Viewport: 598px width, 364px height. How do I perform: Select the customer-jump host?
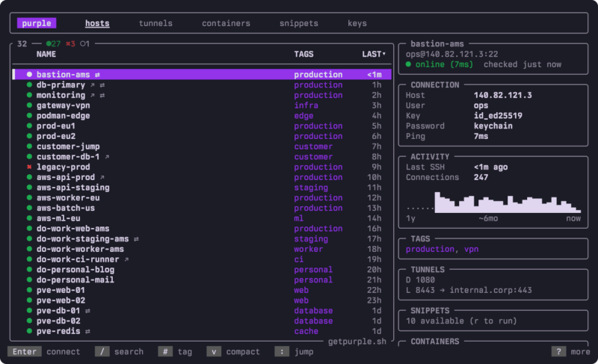[202, 146]
